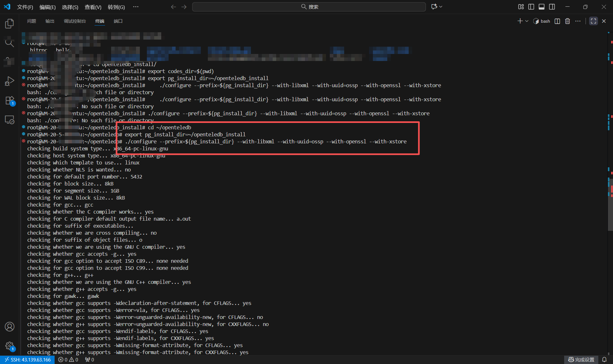Open the Manage gear menu
The height and width of the screenshot is (364, 613).
point(10,346)
